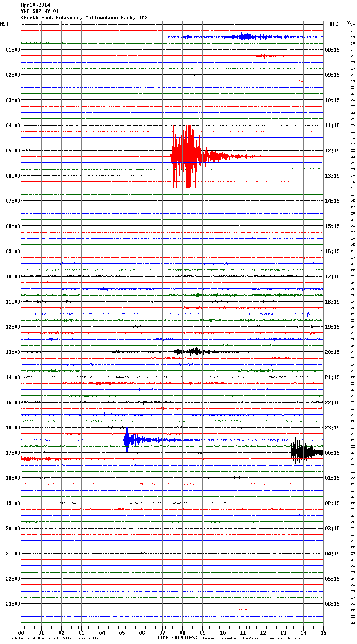Click the 09:00 MST time label
This screenshot has width=357, height=644.
point(13,251)
